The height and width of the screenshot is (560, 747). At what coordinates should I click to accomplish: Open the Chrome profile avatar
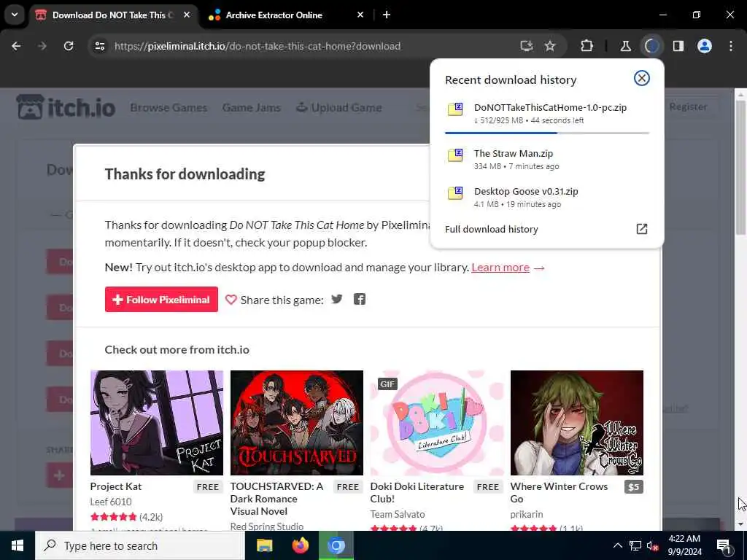704,46
